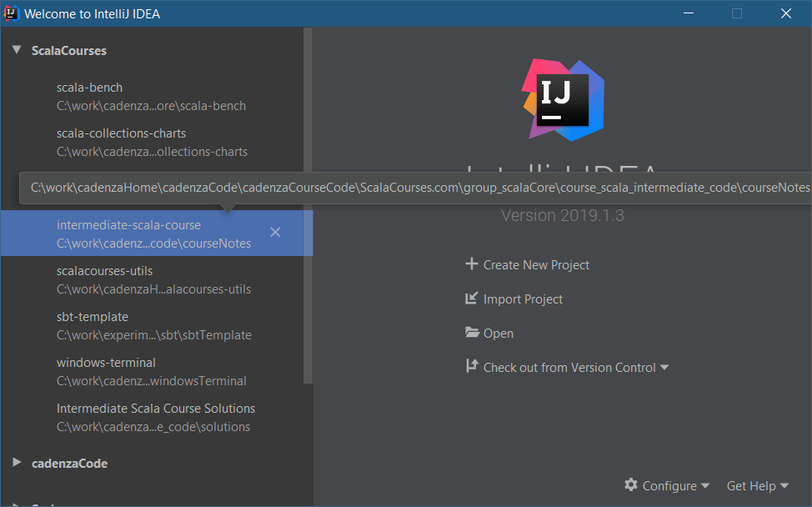This screenshot has height=507, width=812.
Task: Click the version control checkout icon
Action: tap(471, 366)
